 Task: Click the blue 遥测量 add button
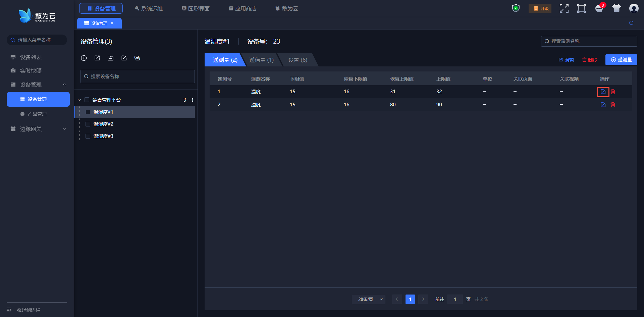621,60
